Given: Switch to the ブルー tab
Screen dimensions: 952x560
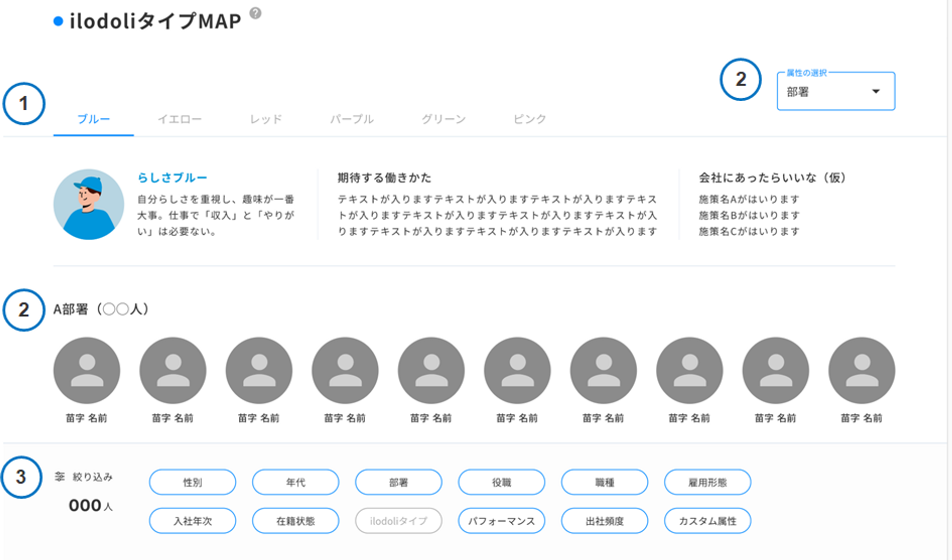Looking at the screenshot, I should (94, 119).
